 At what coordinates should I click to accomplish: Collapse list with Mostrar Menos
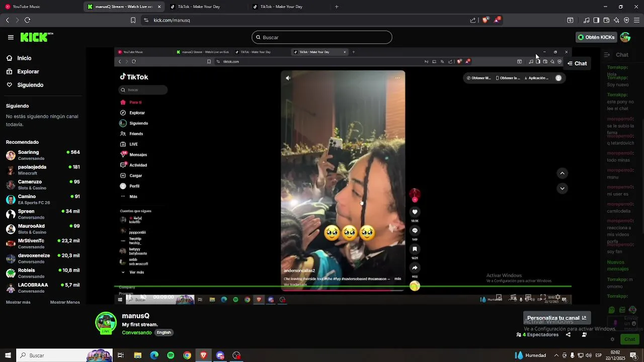tap(65, 302)
